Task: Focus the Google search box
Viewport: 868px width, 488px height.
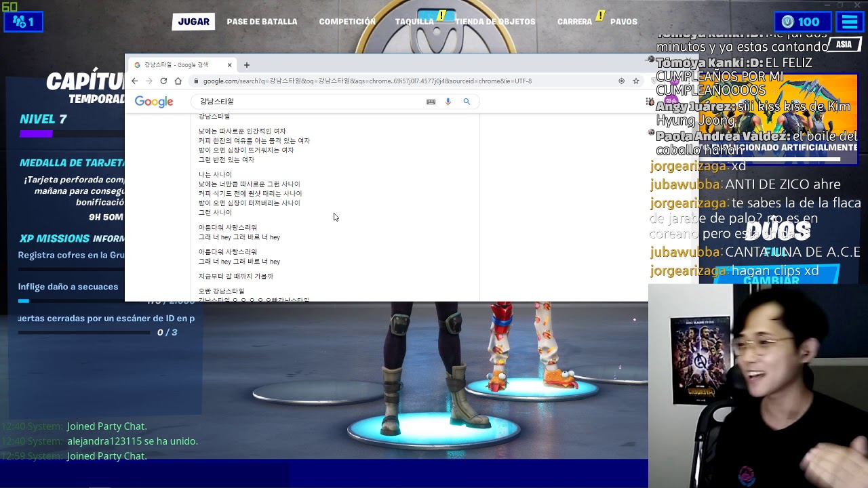Action: tap(309, 101)
